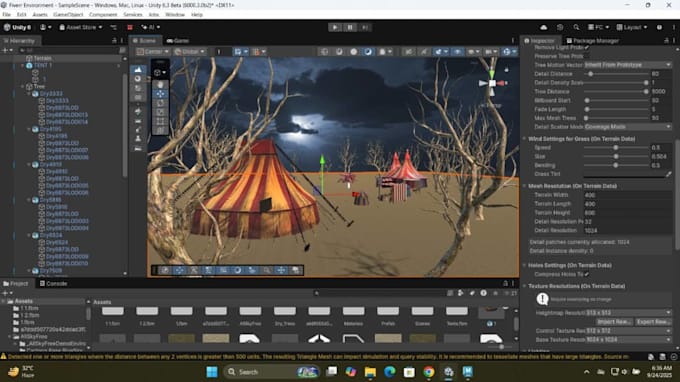Click the red record icon in top toolbar
680x382 pixels.
click(130, 27)
